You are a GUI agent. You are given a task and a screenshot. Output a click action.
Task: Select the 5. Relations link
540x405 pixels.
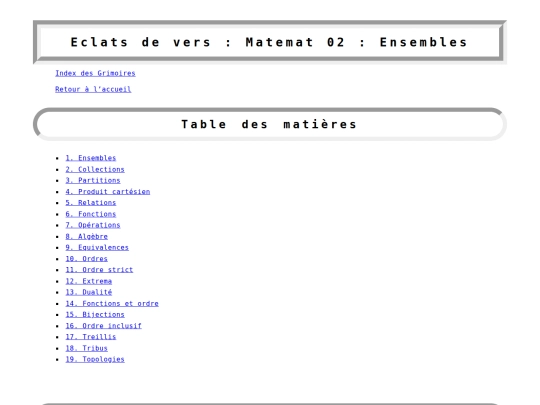pos(91,203)
